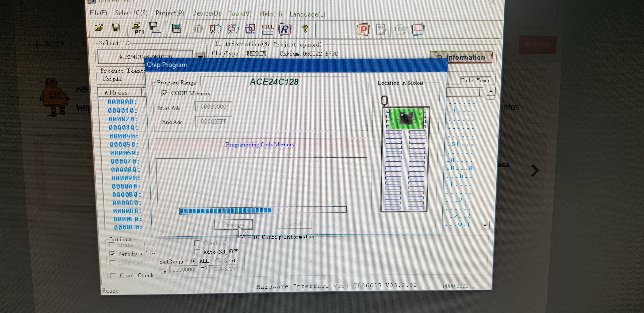644x313 pixels.
Task: Click the FF blank check magnifier icon
Action: [215, 29]
